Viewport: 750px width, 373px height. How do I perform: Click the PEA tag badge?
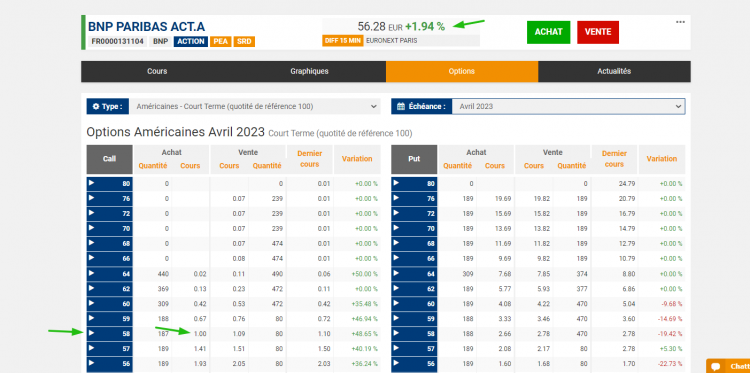point(221,42)
